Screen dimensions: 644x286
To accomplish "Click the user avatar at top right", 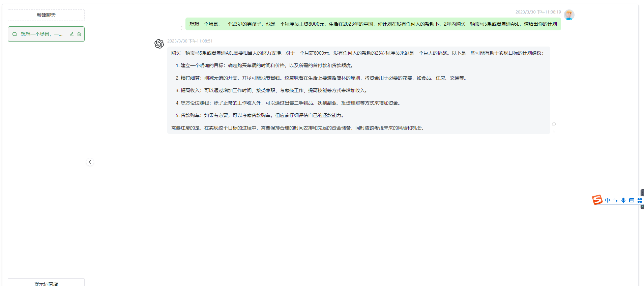I will 569,15.
